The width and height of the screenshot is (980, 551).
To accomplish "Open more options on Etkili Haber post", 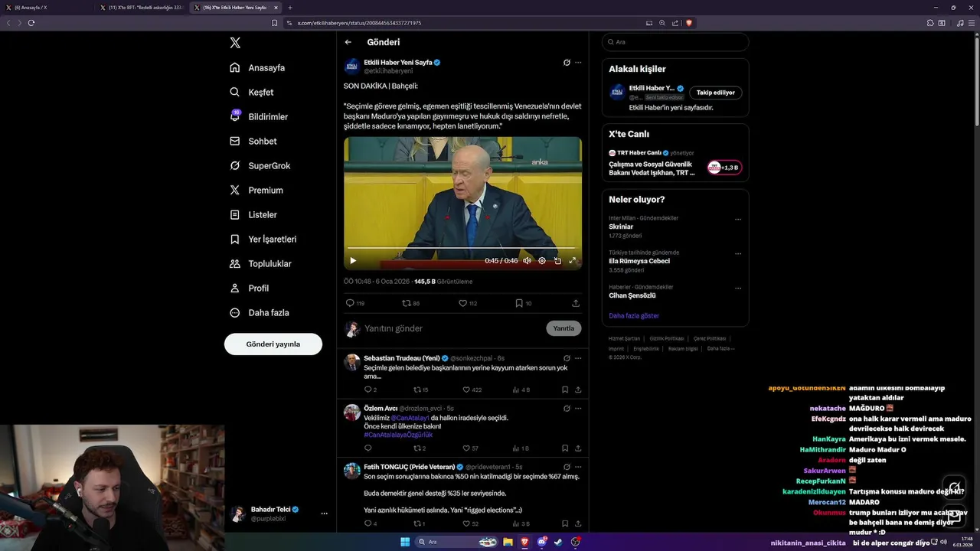I will 578,62.
